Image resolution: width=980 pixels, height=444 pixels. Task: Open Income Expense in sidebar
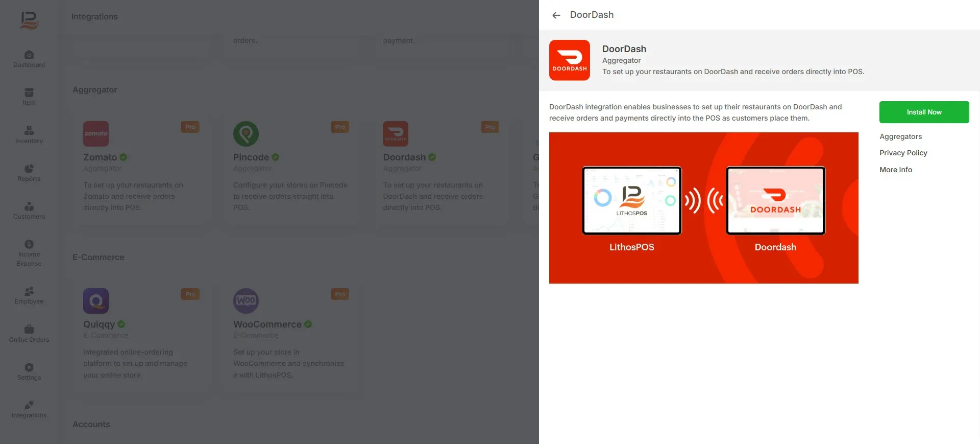pos(29,253)
